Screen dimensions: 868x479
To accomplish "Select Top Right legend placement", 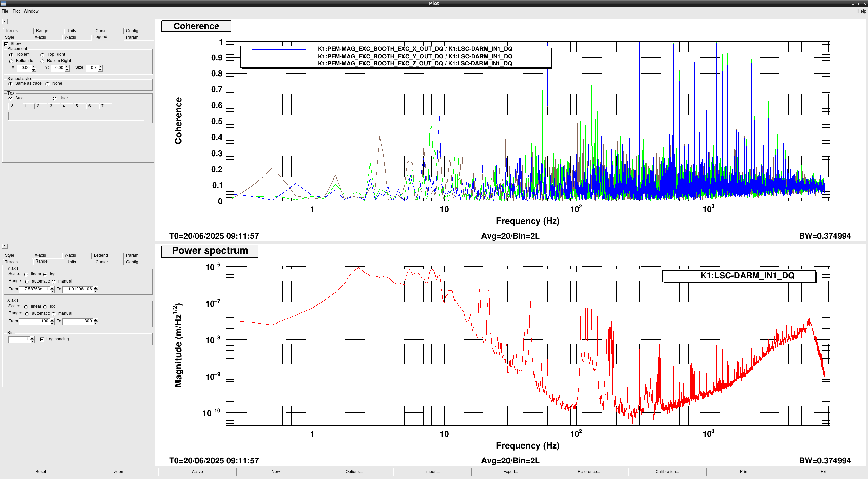I will point(42,55).
